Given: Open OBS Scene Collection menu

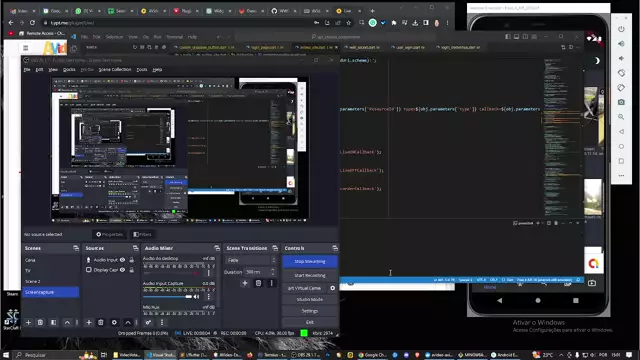Looking at the screenshot, I should [115, 70].
